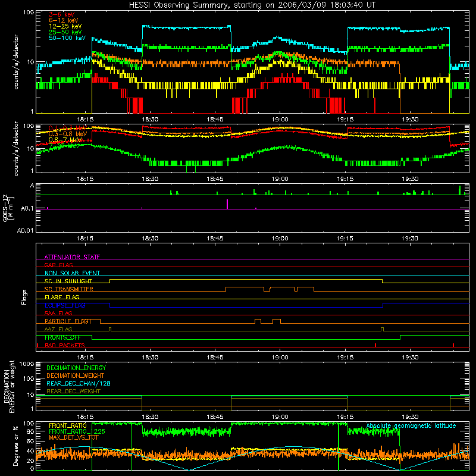Click the NON_SOLAR_EVENT flag label
This screenshot has height=476, width=476.
[72, 273]
